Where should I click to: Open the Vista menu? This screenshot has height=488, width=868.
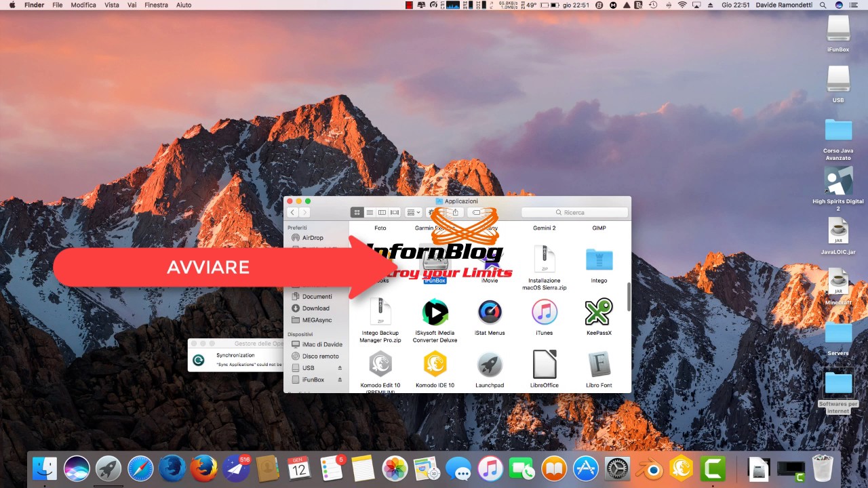click(112, 5)
